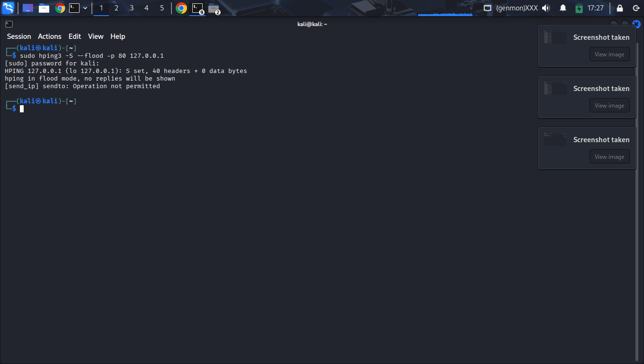Click the middle Screenshot taken notification thumbnail
Viewport: 644px width, 364px height.
(555, 89)
